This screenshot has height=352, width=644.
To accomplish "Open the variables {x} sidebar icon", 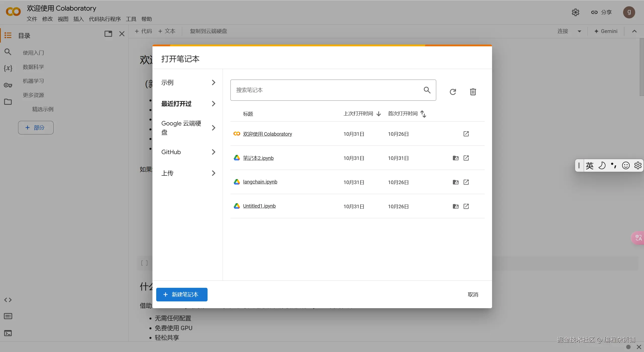I will click(x=8, y=68).
